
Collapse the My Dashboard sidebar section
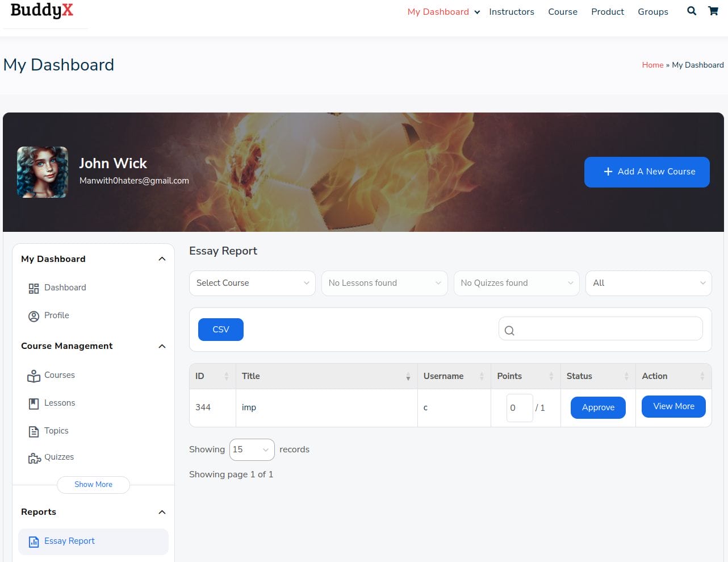(x=162, y=259)
